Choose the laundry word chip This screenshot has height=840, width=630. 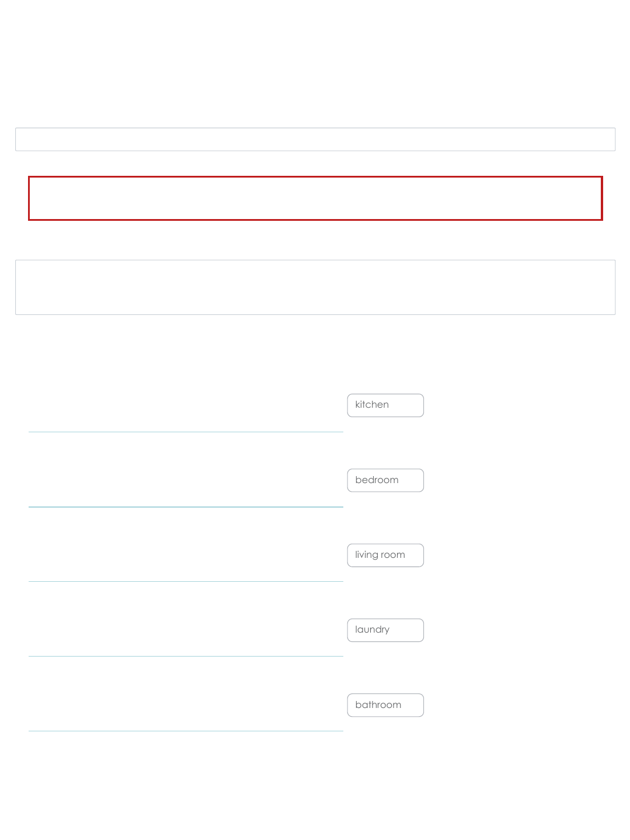tap(385, 630)
